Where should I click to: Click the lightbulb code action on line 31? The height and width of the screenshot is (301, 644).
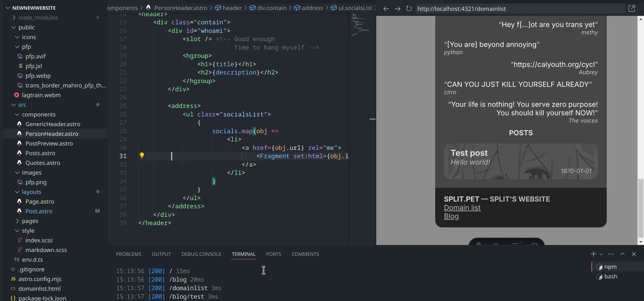(142, 155)
